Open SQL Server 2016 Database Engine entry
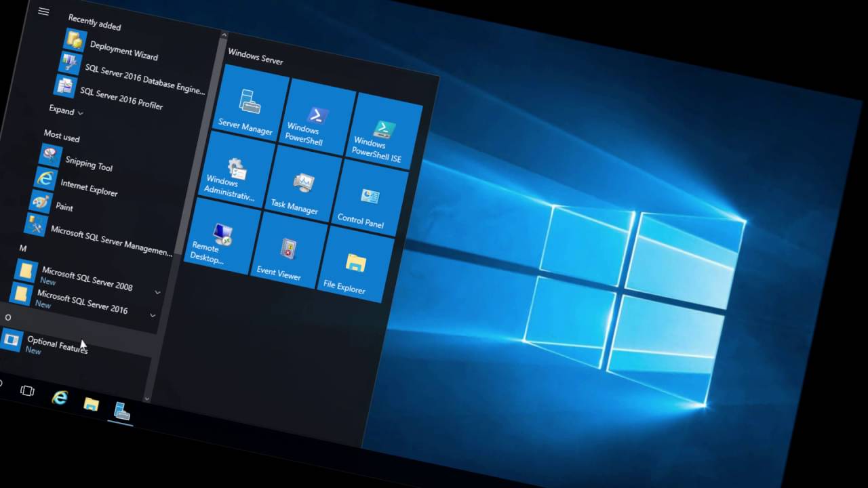The height and width of the screenshot is (488, 868). point(133,73)
